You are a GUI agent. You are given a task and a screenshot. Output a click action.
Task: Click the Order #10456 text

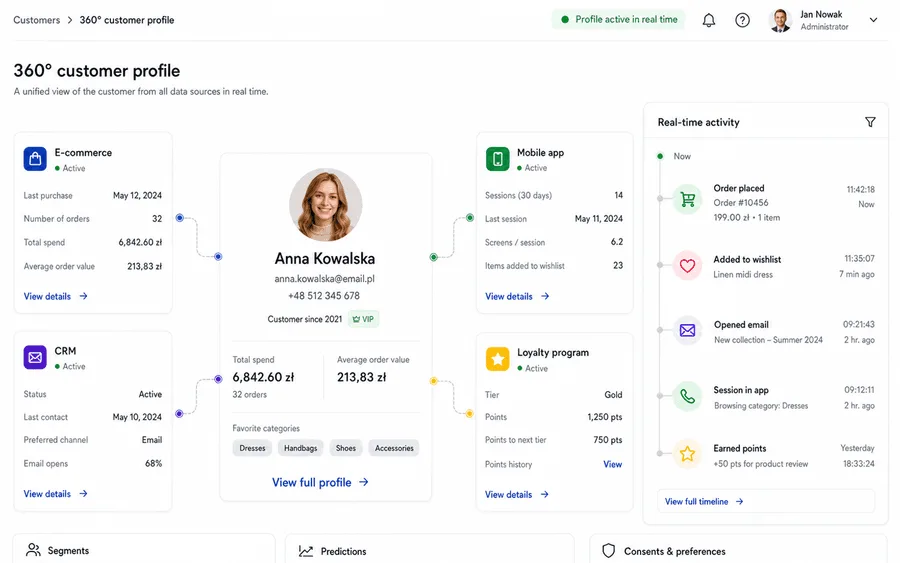(x=740, y=203)
